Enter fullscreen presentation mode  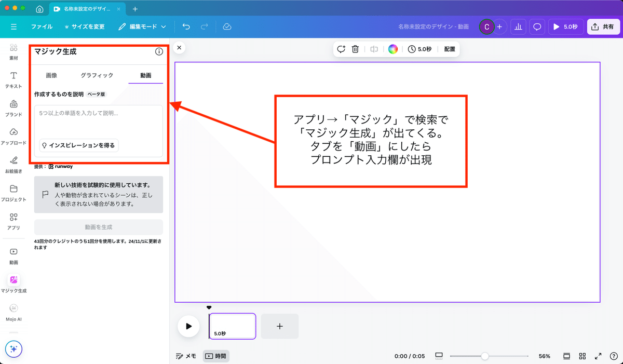pos(598,356)
